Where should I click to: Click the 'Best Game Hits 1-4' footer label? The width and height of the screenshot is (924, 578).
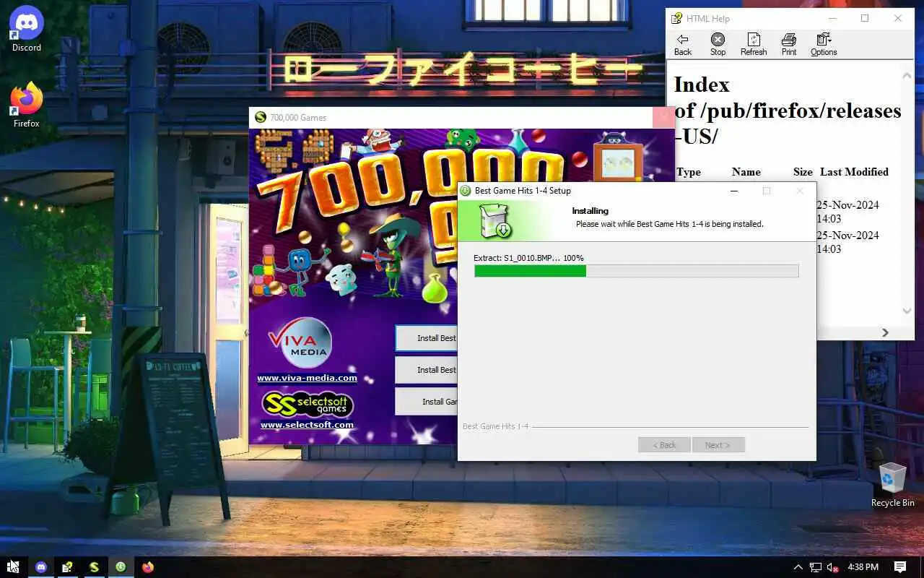[x=495, y=426]
